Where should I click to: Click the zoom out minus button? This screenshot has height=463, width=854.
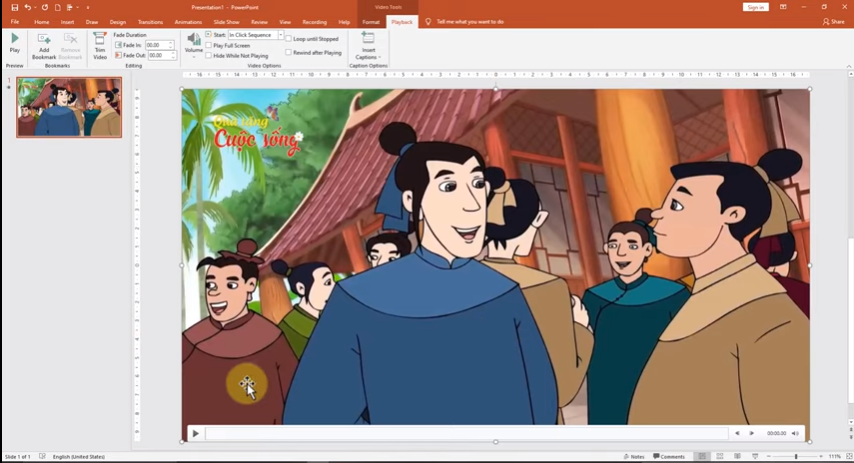coord(768,456)
